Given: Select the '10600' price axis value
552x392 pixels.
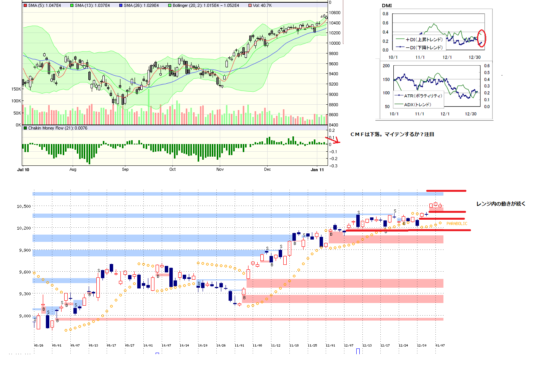Looking at the screenshot, I should [334, 13].
